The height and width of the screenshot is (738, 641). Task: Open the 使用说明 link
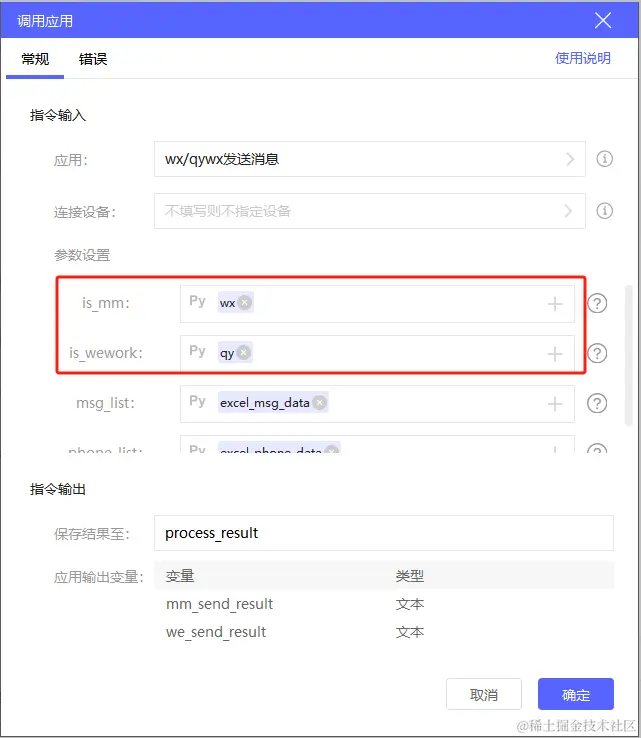click(x=583, y=58)
